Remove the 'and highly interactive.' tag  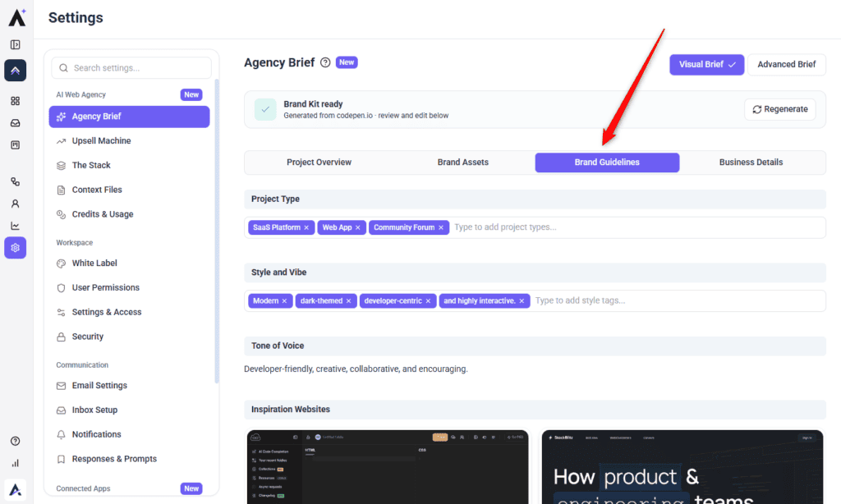point(522,301)
